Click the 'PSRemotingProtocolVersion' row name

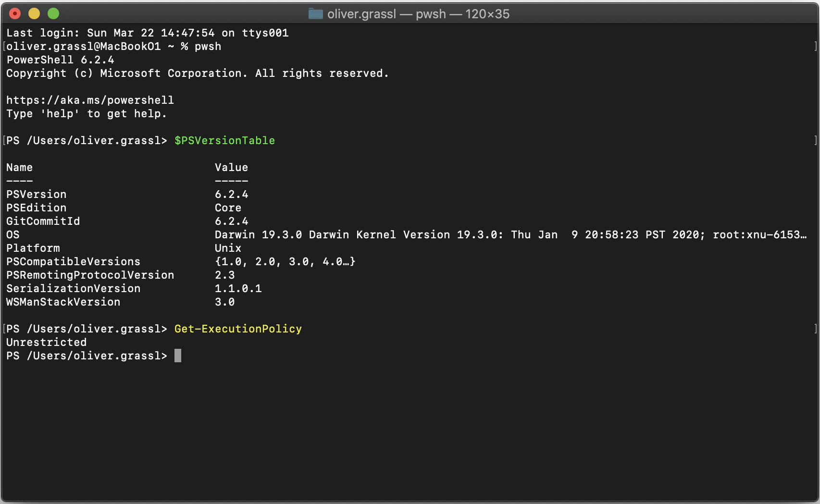coord(90,275)
